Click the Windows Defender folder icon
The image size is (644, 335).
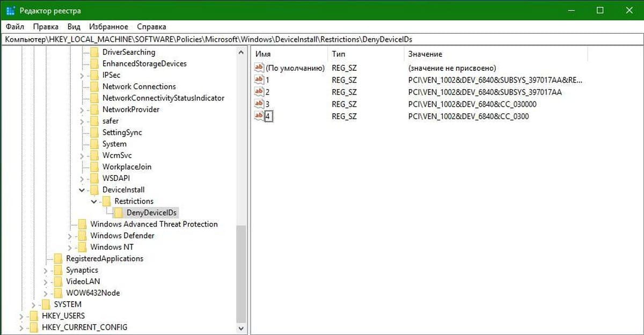[82, 236]
